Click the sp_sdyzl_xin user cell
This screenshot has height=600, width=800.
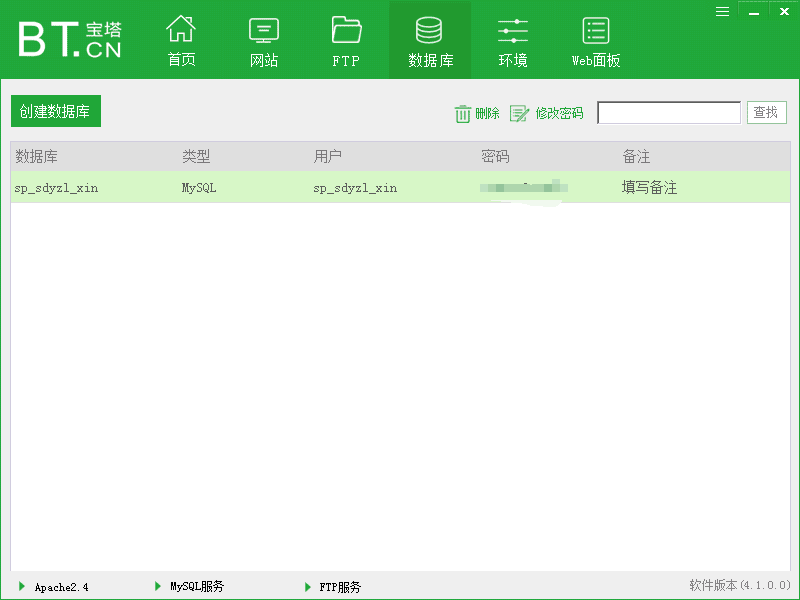tap(355, 188)
